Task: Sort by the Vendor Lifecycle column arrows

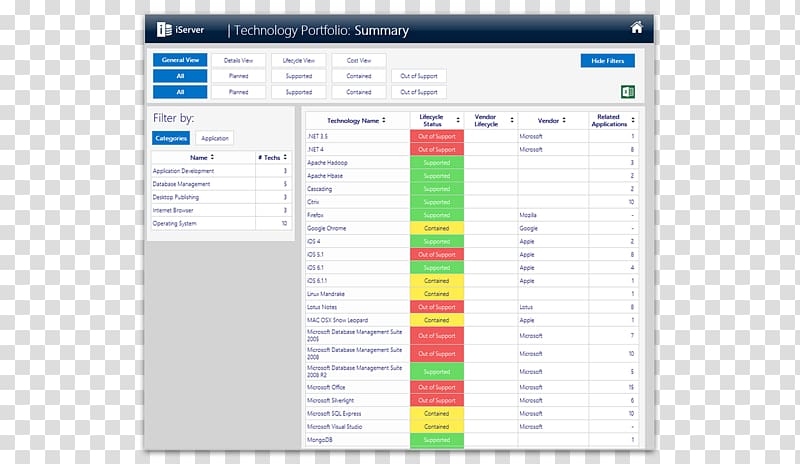Action: 512,120
